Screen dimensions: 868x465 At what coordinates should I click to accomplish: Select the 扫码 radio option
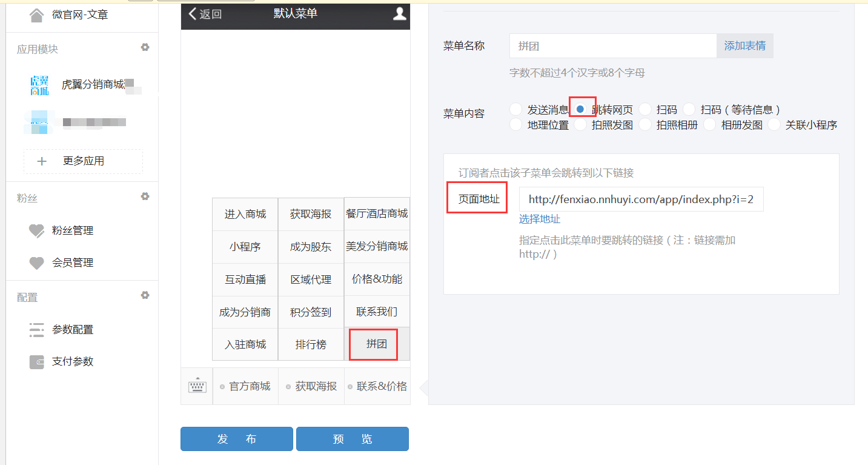pyautogui.click(x=645, y=109)
